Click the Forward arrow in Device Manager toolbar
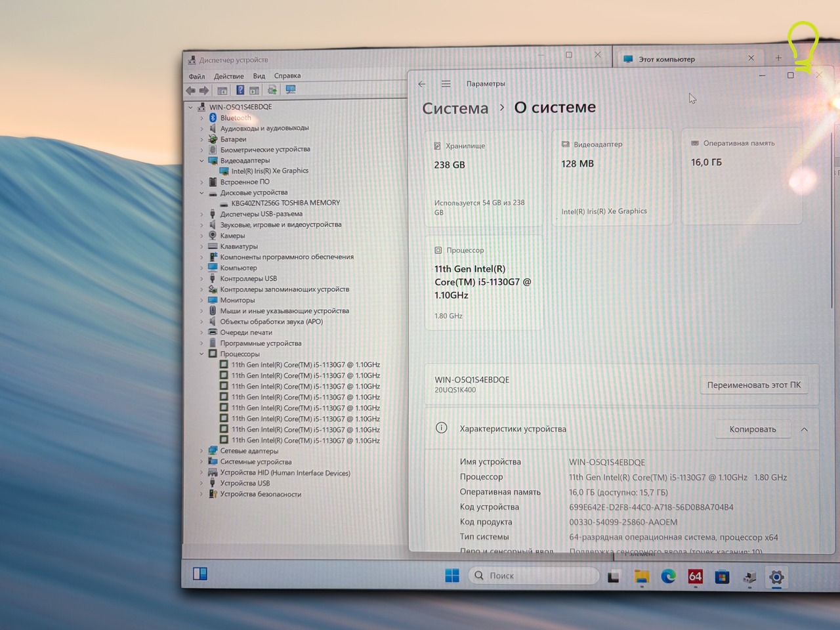The height and width of the screenshot is (630, 840). (x=204, y=91)
